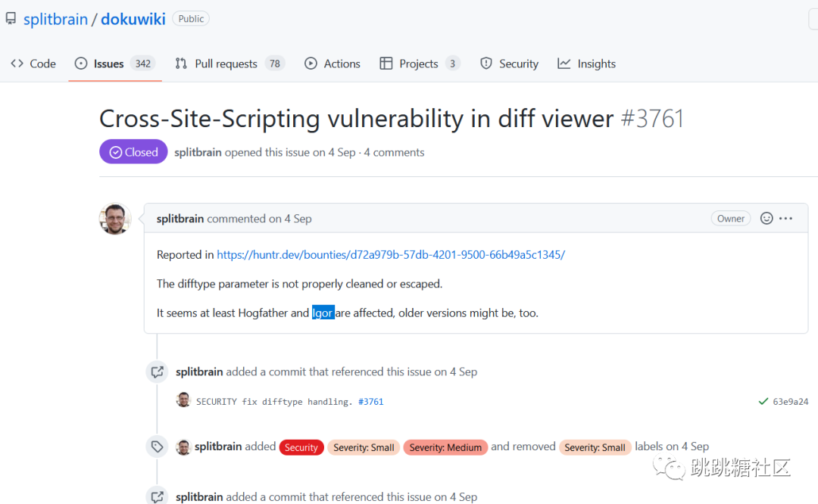
Task: Click the Projects table icon
Action: (386, 64)
